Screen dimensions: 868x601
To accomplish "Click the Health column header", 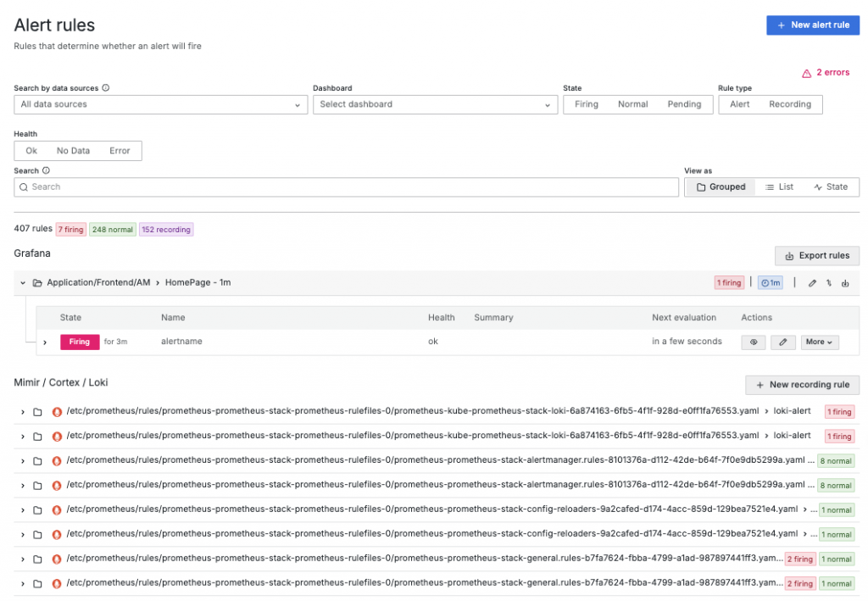I will (x=441, y=318).
